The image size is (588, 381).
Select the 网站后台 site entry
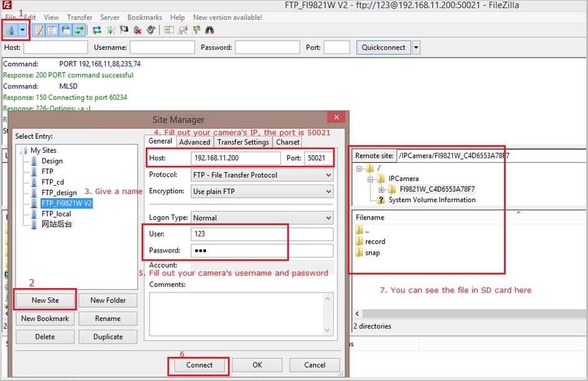pyautogui.click(x=57, y=224)
